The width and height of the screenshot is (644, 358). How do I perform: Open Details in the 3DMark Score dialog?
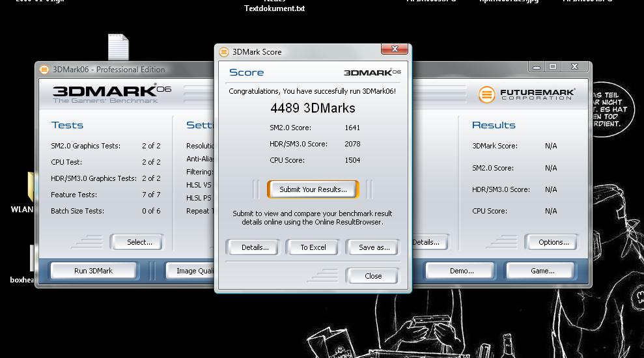(x=253, y=247)
